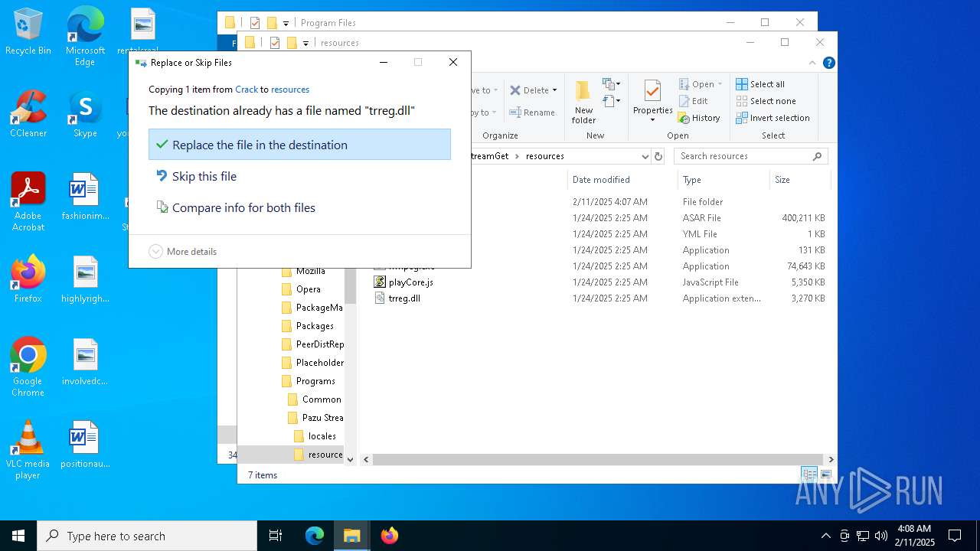
Task: Open the Properties icon in ribbon
Action: tap(652, 91)
